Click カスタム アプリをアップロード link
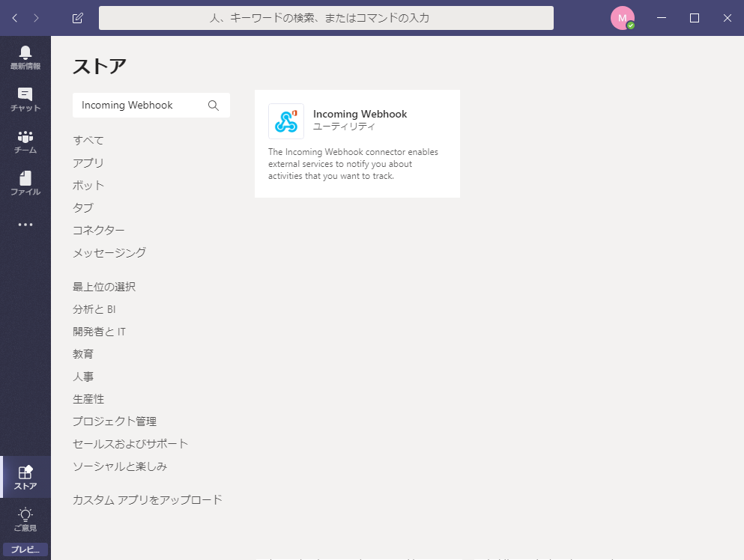 (x=147, y=500)
